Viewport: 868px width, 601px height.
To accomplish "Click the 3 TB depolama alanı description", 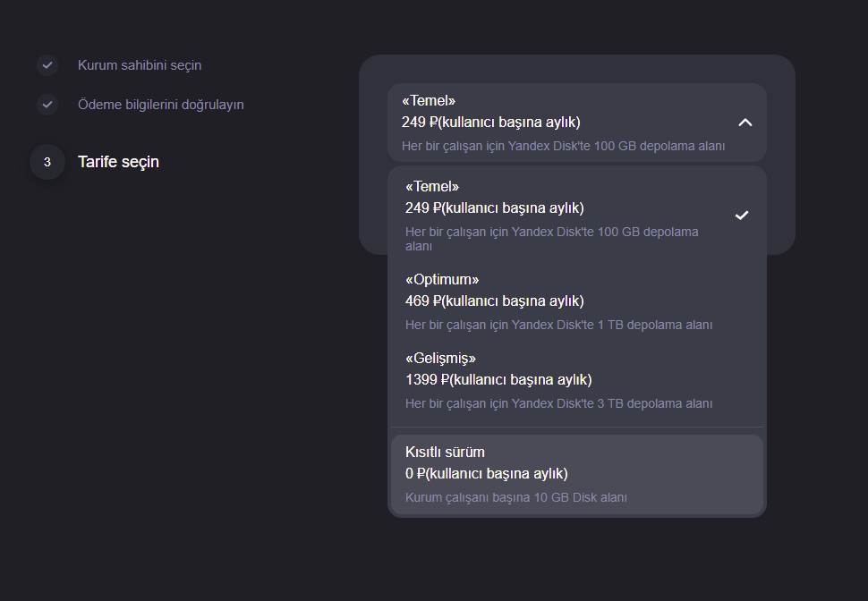I will tap(558, 403).
